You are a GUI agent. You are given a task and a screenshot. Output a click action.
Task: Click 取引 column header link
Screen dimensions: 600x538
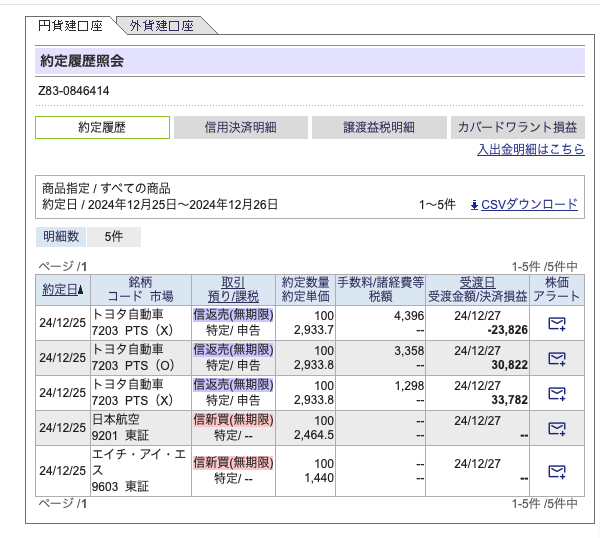point(232,283)
